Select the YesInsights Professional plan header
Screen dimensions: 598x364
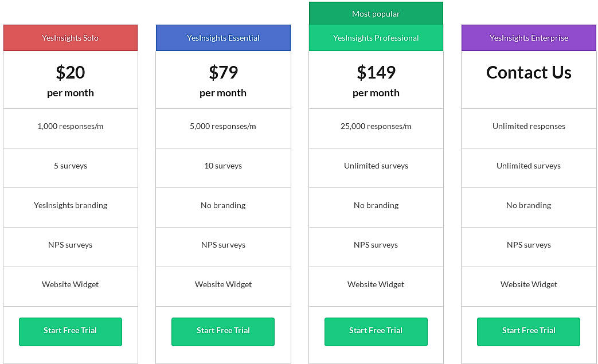pyautogui.click(x=376, y=37)
